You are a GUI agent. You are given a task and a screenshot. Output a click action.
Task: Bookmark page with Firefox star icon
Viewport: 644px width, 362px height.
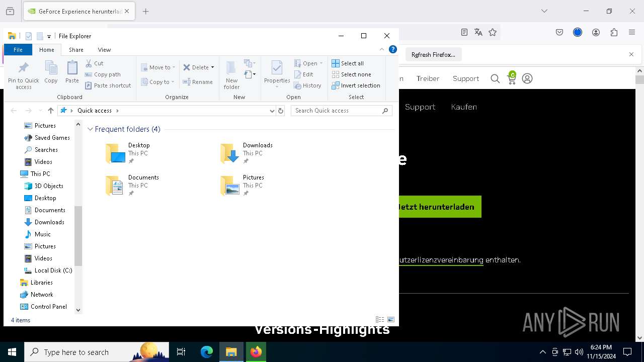(493, 32)
